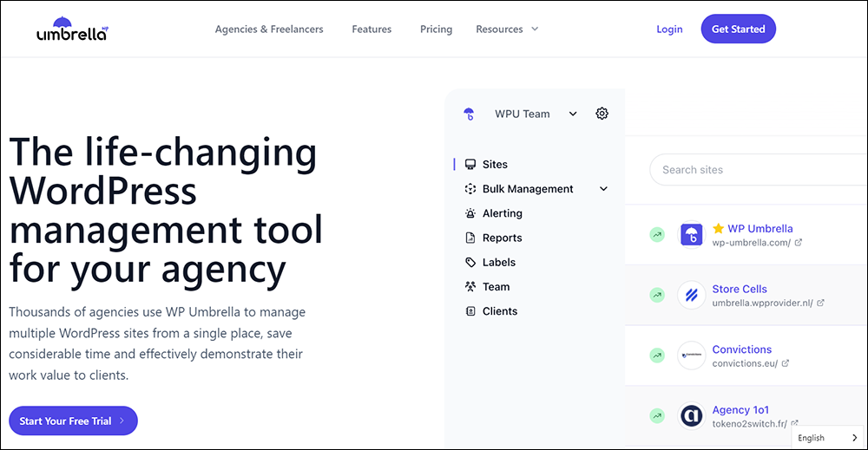Click the Agency 1o1 site logo
Screen dimensions: 868x450
(x=692, y=415)
